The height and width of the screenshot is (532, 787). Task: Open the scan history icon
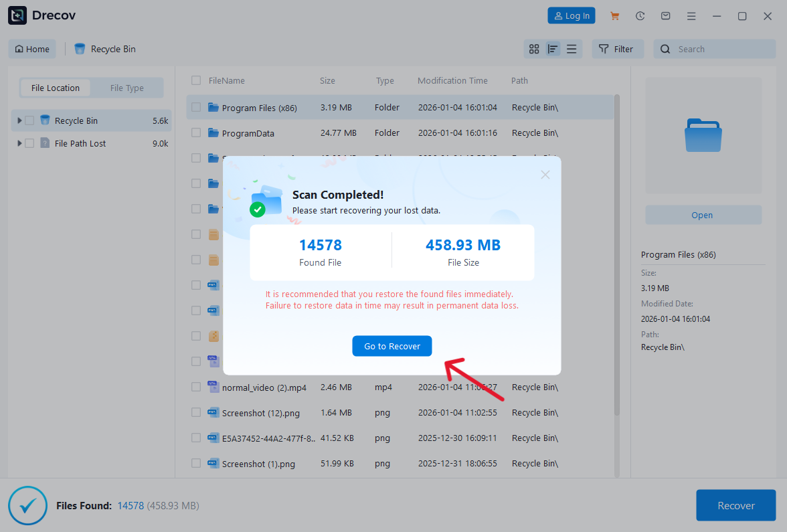[x=640, y=15]
